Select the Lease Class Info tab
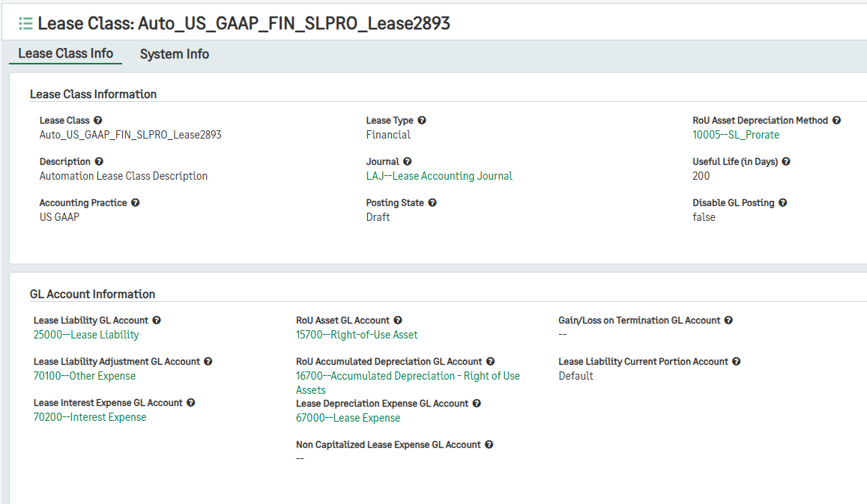This screenshot has width=867, height=504. (65, 53)
